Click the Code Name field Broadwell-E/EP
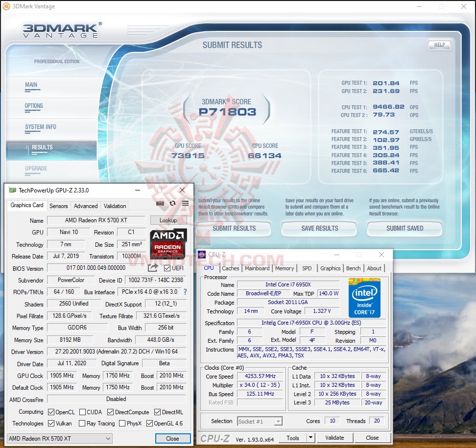 (x=263, y=293)
